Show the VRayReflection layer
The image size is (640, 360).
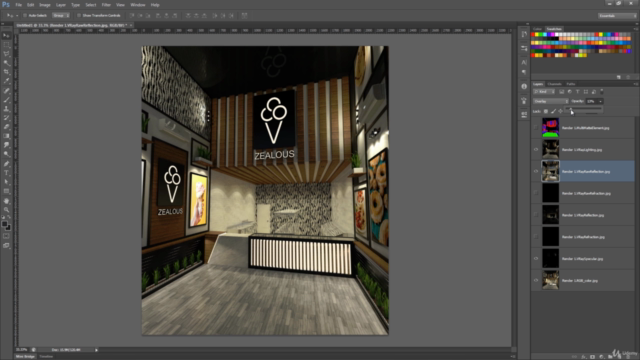(536, 215)
